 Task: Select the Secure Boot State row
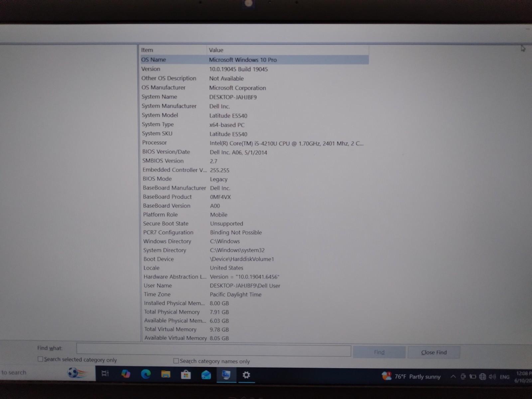point(254,223)
